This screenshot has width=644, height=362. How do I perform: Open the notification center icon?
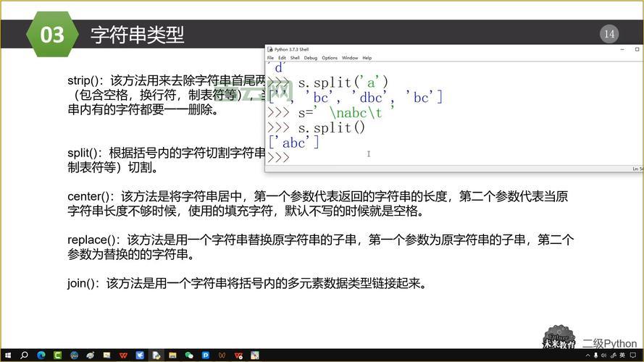pos(633,355)
